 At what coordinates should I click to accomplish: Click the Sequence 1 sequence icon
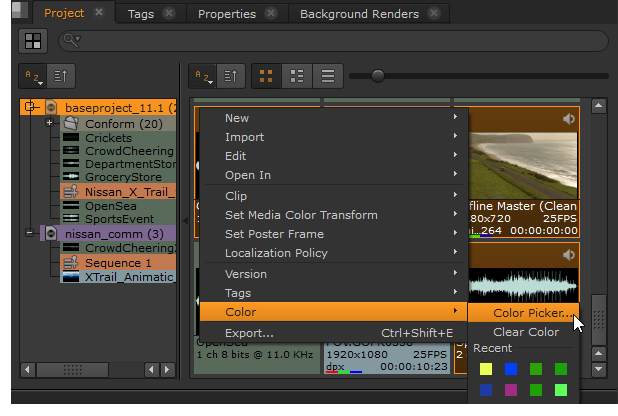(x=71, y=262)
